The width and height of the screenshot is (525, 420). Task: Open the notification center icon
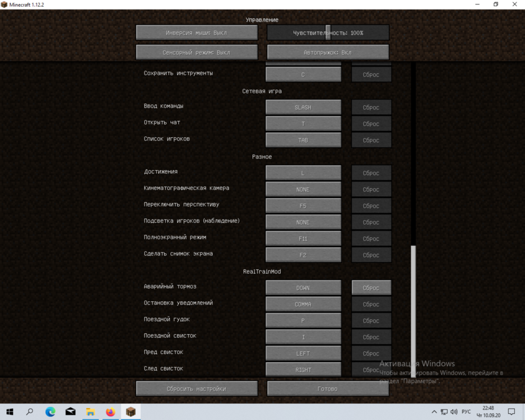point(511,412)
